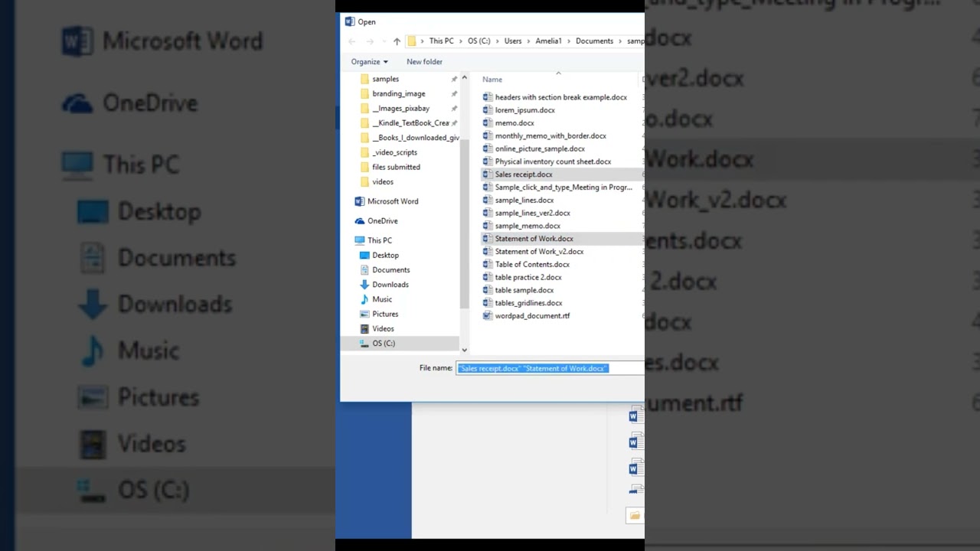
Task: Go up one folder level with Up arrow
Action: (397, 41)
